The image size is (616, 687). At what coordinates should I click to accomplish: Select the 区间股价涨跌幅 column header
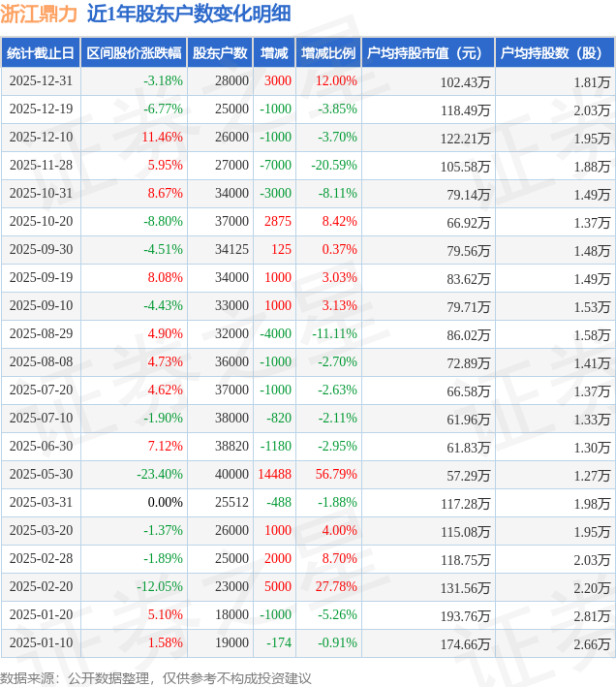[x=132, y=53]
